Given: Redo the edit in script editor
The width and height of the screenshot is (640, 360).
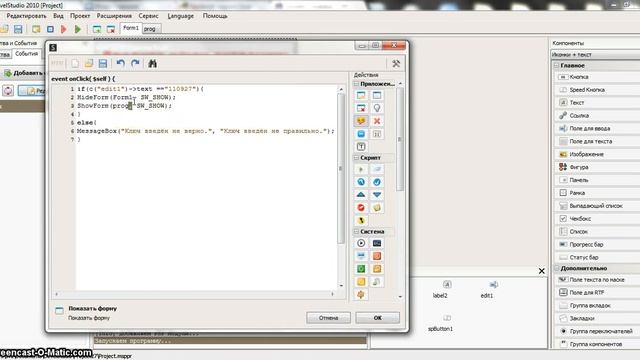Looking at the screenshot, I should (x=135, y=63).
